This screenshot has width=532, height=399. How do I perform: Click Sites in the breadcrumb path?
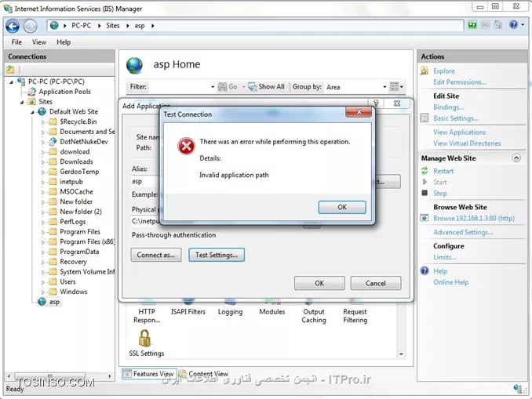113,26
